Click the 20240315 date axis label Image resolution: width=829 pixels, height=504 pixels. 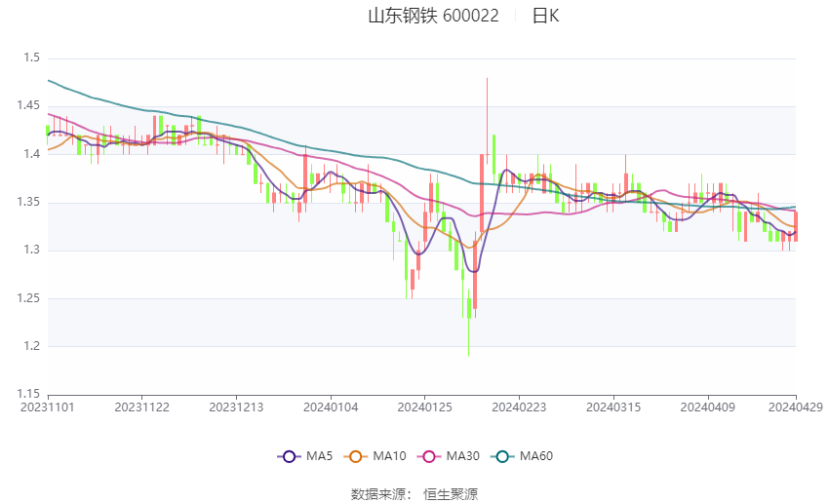(613, 407)
